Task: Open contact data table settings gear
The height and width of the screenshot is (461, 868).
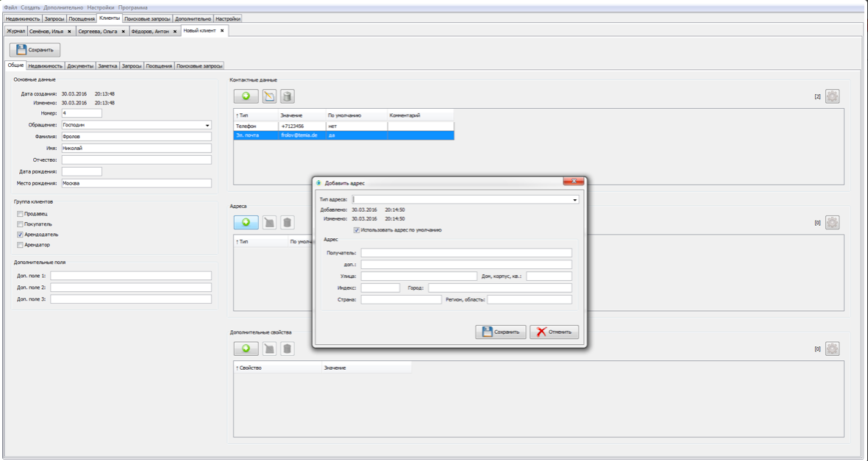Action: pos(833,96)
